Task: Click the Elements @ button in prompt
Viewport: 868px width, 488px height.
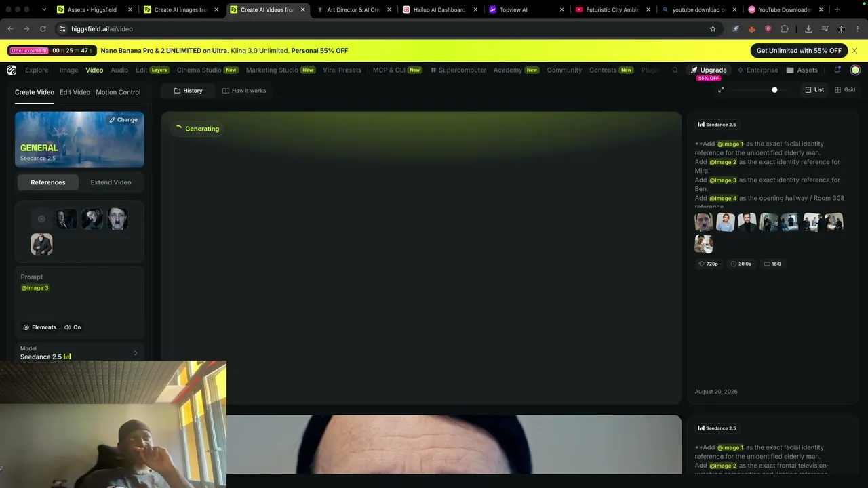Action: 40,327
